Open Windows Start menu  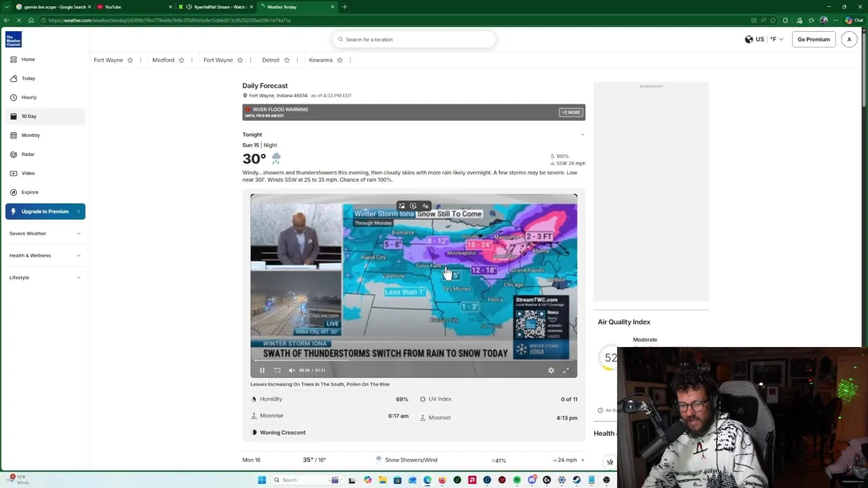[x=262, y=480]
